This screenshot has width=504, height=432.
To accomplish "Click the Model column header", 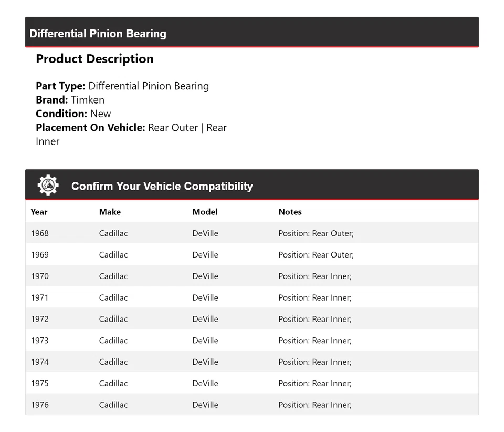I will tap(205, 212).
